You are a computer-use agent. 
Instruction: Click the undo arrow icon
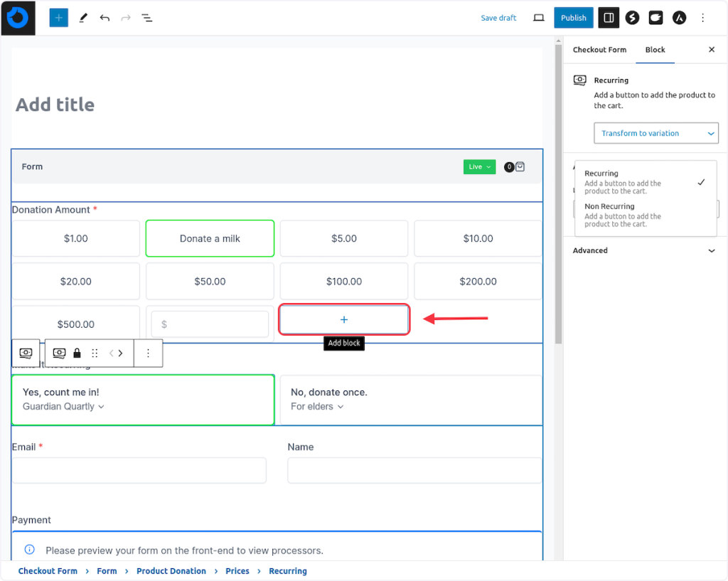[x=105, y=18]
